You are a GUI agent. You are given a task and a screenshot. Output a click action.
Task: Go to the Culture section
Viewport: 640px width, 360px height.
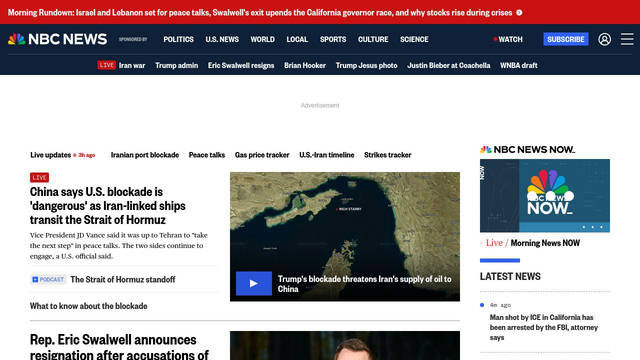[x=373, y=39]
